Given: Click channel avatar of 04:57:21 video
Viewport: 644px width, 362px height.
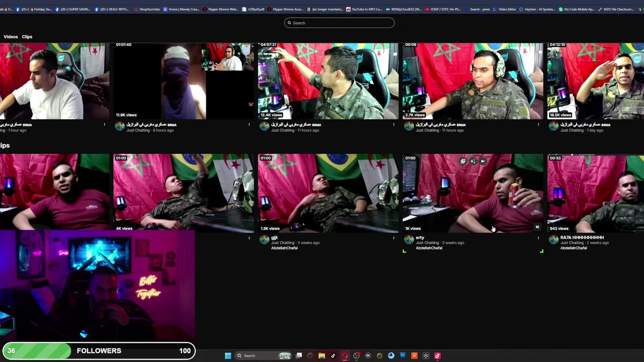Looking at the screenshot, I should (x=264, y=126).
